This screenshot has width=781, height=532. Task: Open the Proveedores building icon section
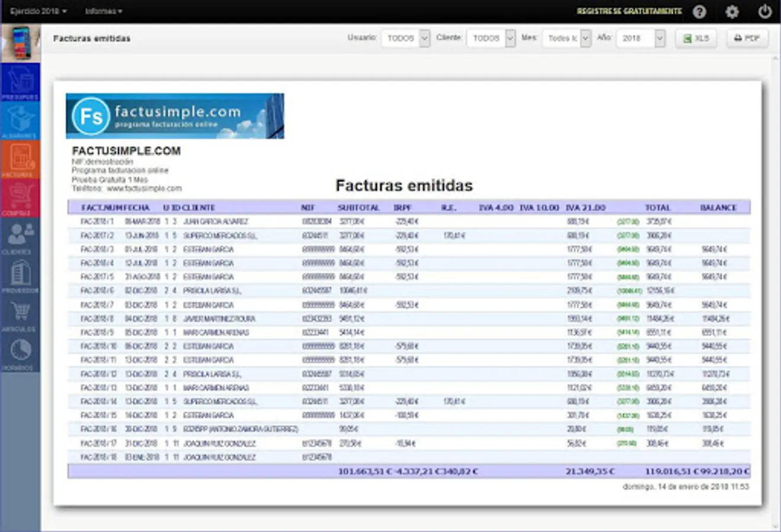coord(21,275)
